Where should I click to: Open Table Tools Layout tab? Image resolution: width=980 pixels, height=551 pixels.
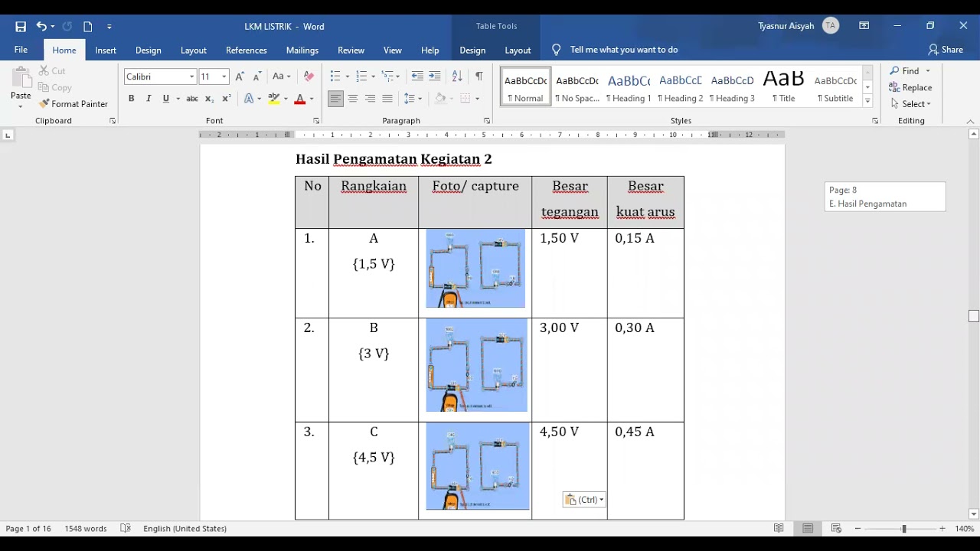(518, 50)
